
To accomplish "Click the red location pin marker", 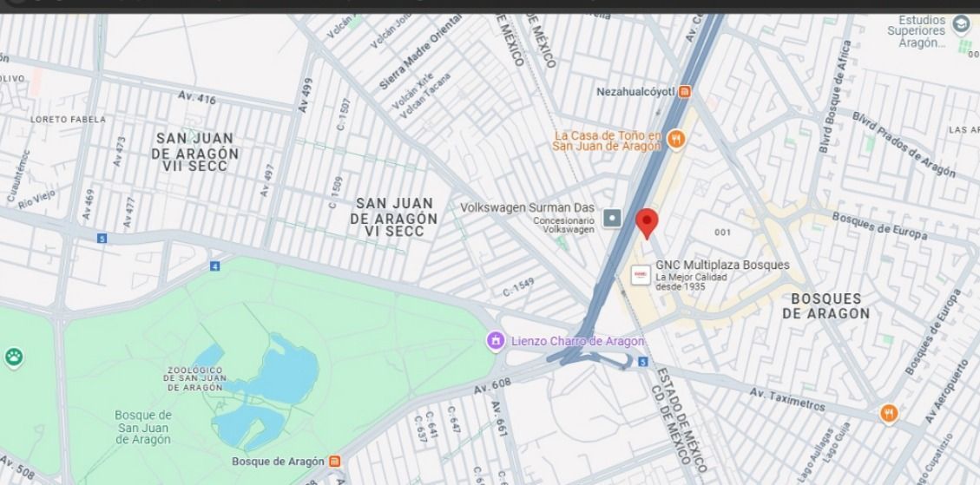I will (x=647, y=223).
